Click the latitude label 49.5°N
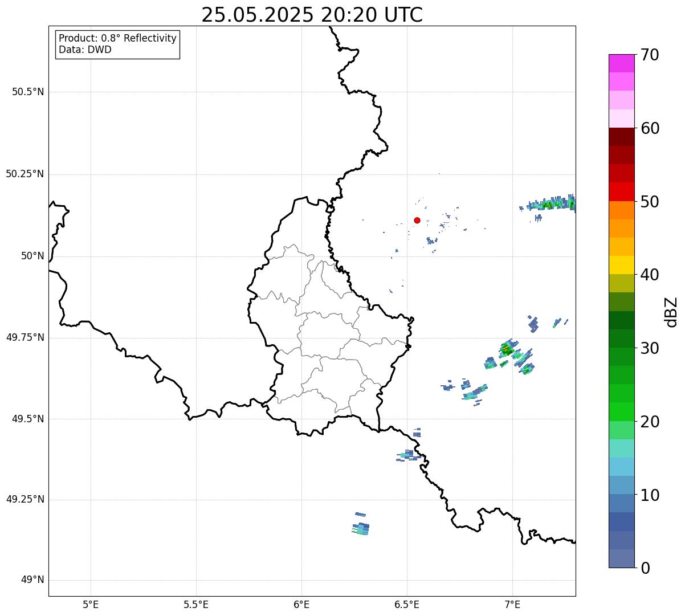The width and height of the screenshot is (685, 616). coord(28,419)
